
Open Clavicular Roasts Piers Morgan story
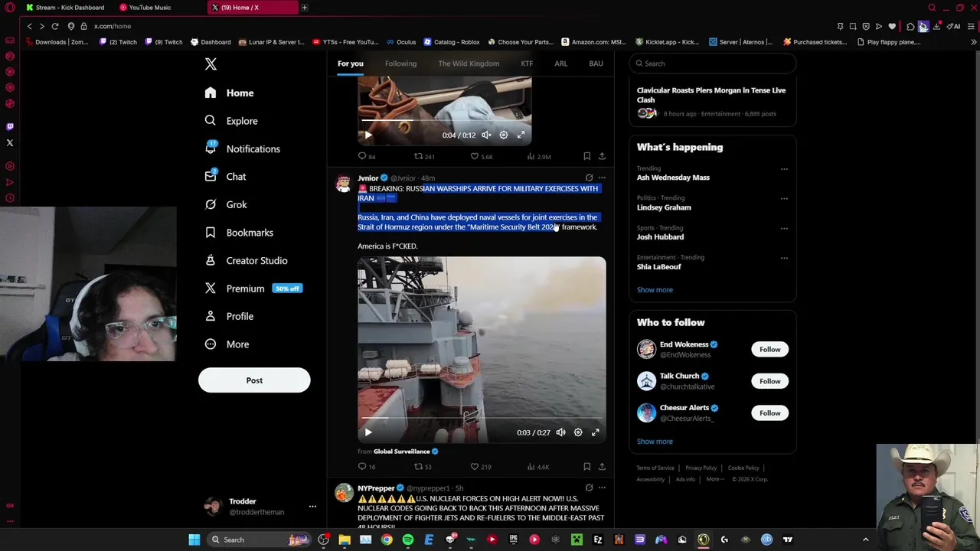pyautogui.click(x=711, y=95)
